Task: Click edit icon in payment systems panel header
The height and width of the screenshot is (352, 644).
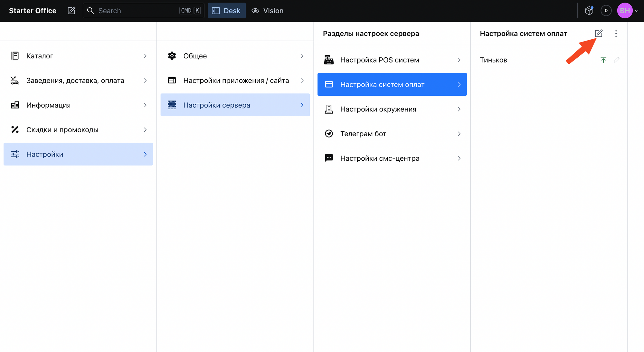Action: (x=598, y=33)
